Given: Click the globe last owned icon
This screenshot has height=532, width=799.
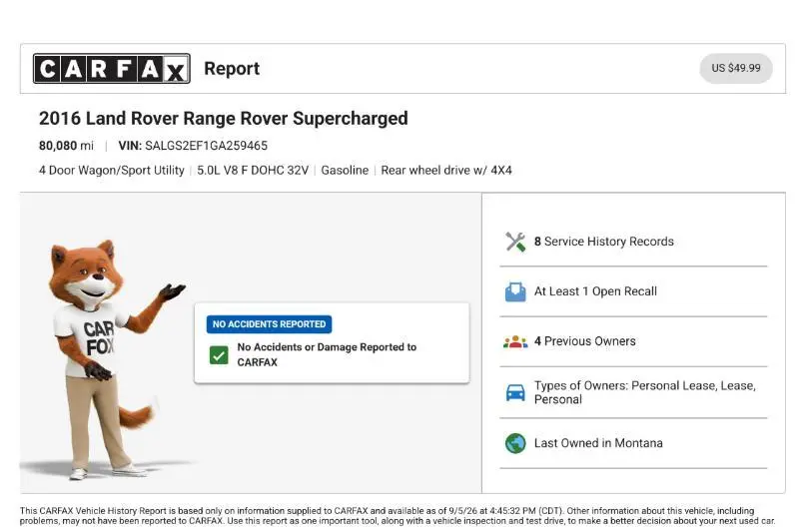Looking at the screenshot, I should tap(515, 443).
